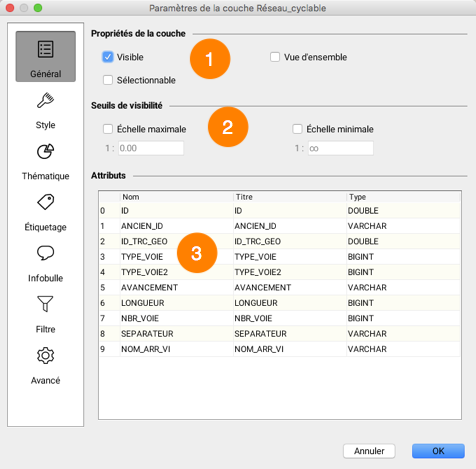Click the Infobulle tab label
This screenshot has height=469, width=476.
(x=45, y=278)
